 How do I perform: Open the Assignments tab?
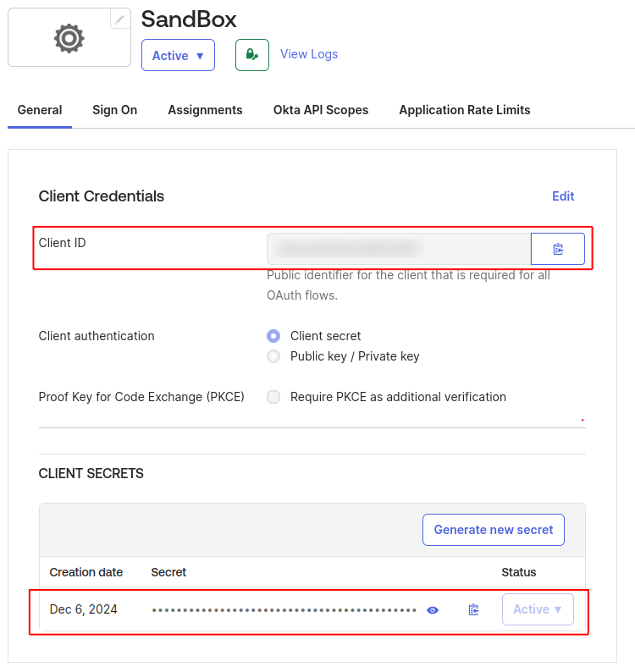coord(205,110)
